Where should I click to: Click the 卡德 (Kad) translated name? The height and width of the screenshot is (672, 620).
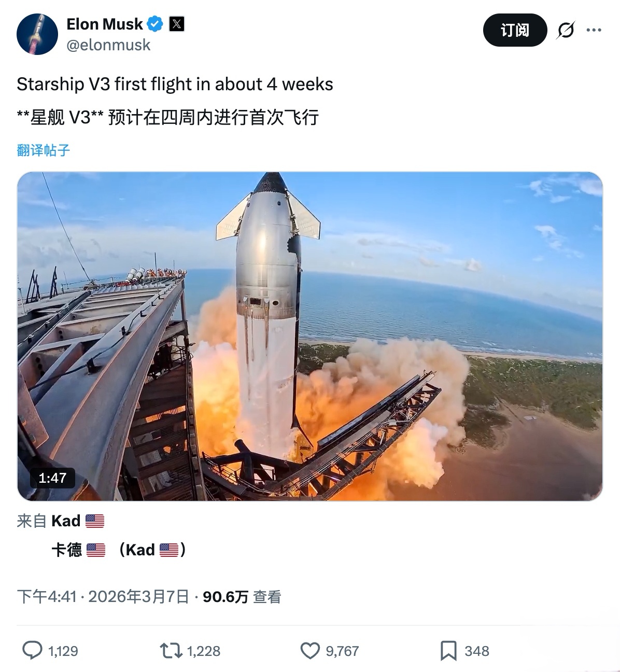pyautogui.click(x=119, y=550)
